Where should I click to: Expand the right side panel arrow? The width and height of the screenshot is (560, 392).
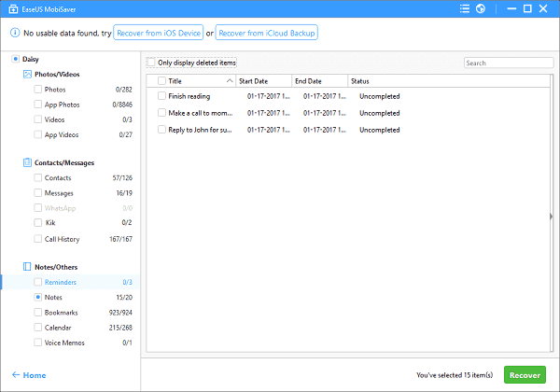coord(551,217)
